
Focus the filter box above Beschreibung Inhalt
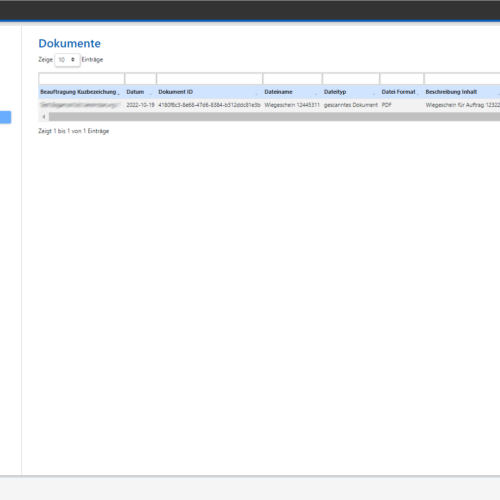point(462,79)
